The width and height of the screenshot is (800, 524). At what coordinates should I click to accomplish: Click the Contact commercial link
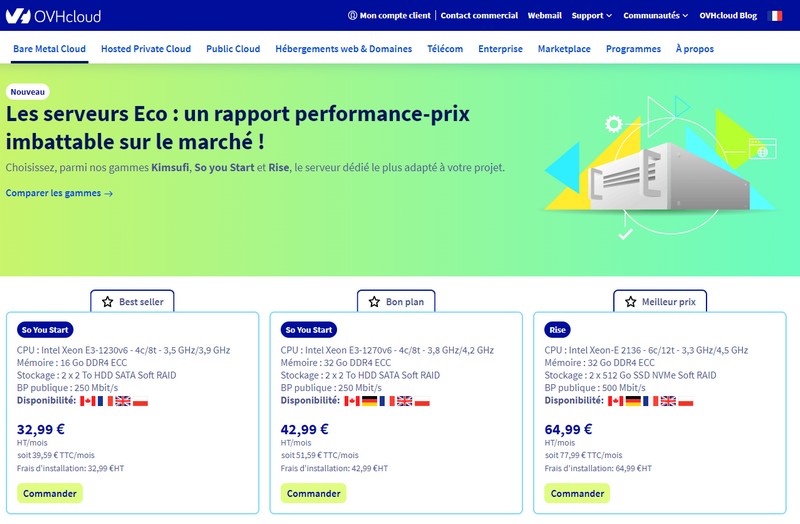click(x=479, y=16)
